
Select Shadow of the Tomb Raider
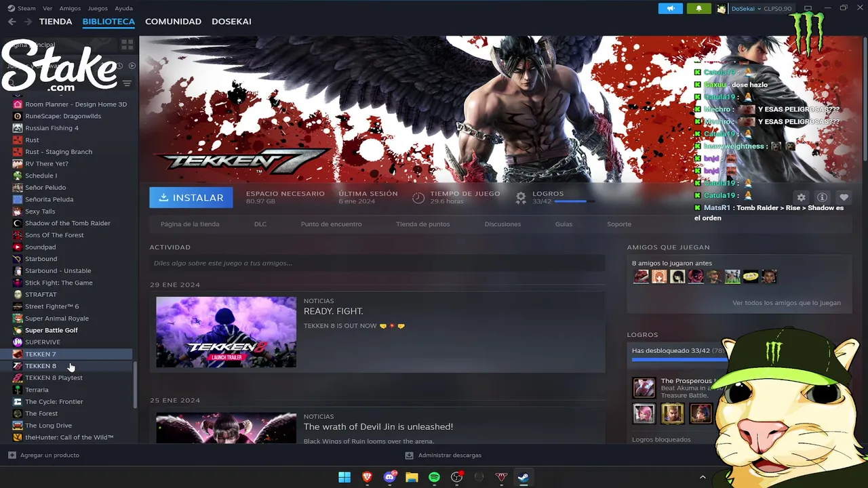(x=66, y=223)
